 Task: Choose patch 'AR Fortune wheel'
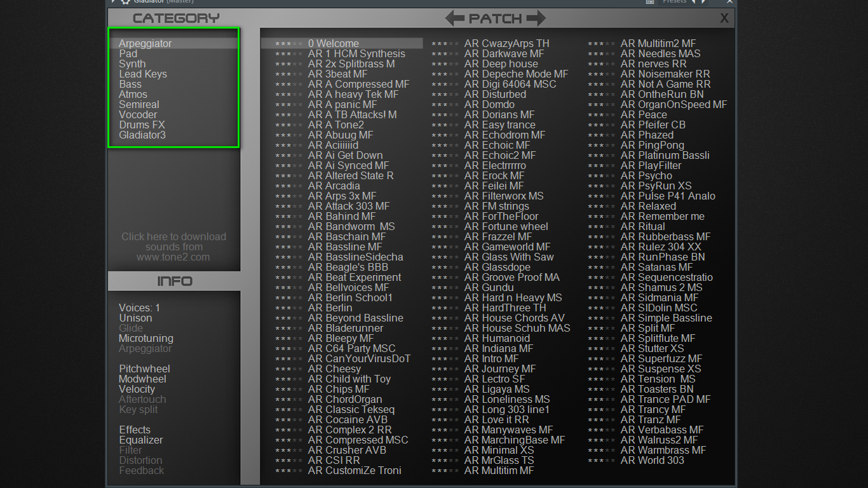(506, 227)
